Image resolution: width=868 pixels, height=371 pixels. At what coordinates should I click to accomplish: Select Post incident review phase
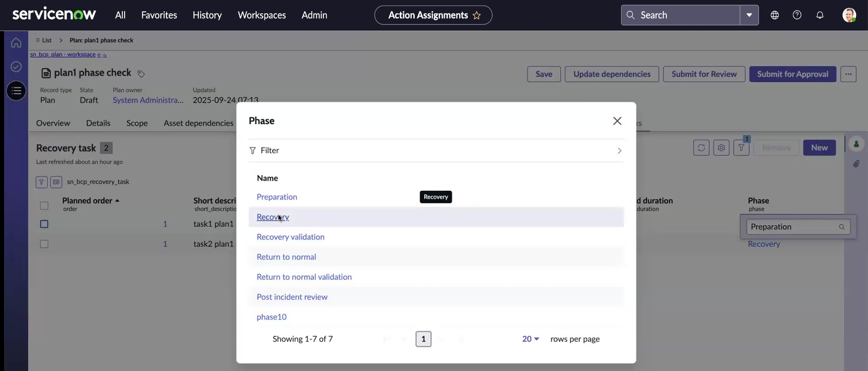(x=292, y=297)
